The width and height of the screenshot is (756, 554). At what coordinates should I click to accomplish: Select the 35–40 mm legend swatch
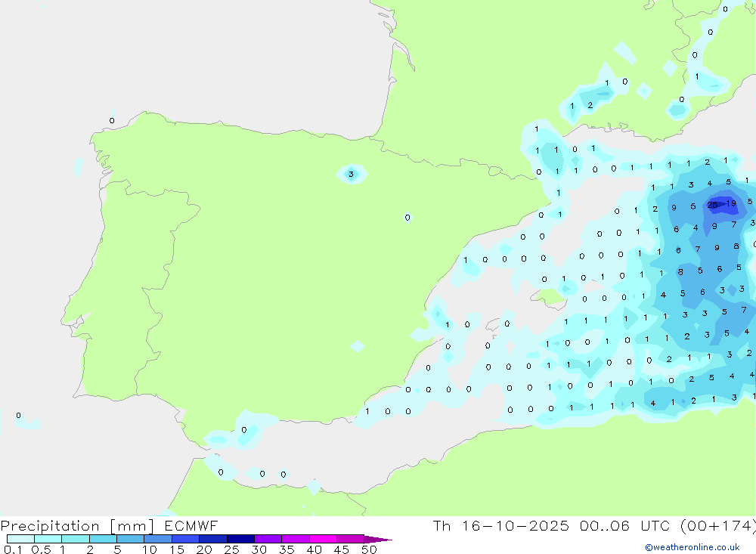tap(296, 539)
